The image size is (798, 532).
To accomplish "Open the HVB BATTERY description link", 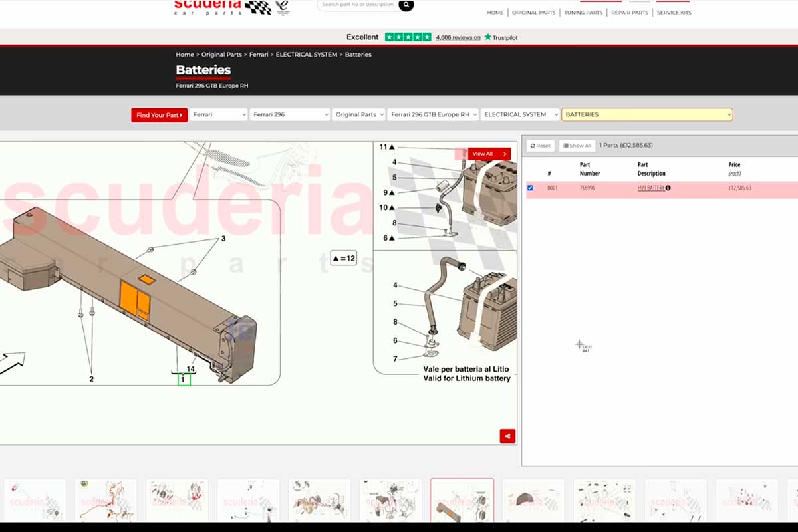I will click(x=650, y=188).
